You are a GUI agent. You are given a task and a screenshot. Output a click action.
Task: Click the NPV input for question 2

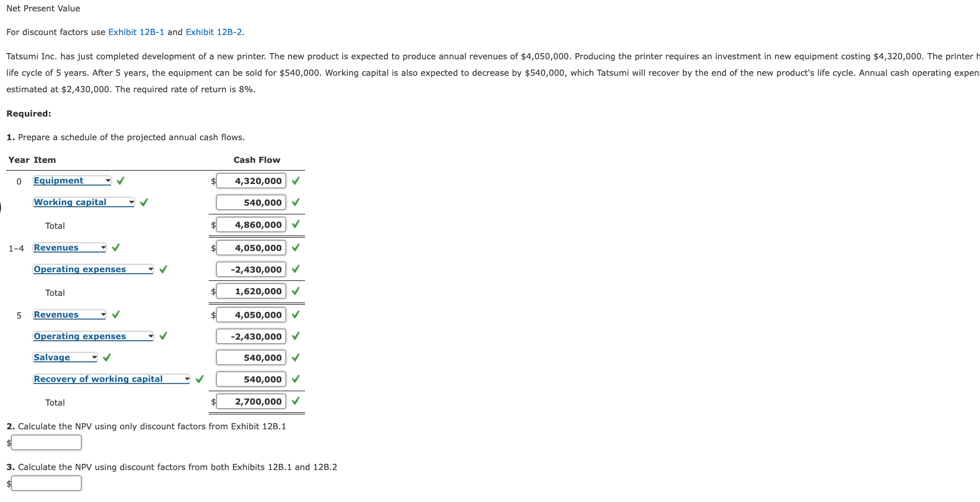[x=46, y=443]
